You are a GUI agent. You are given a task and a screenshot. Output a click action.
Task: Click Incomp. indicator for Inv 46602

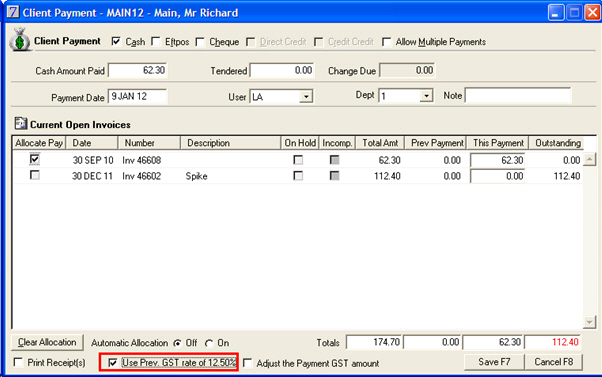click(x=334, y=176)
